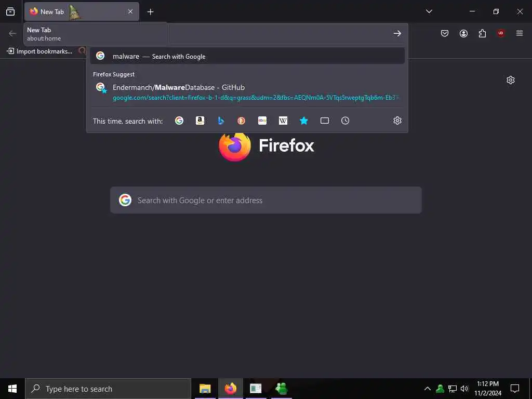Open a new tab with plus button
Screen dimensions: 532x399
tap(150, 12)
